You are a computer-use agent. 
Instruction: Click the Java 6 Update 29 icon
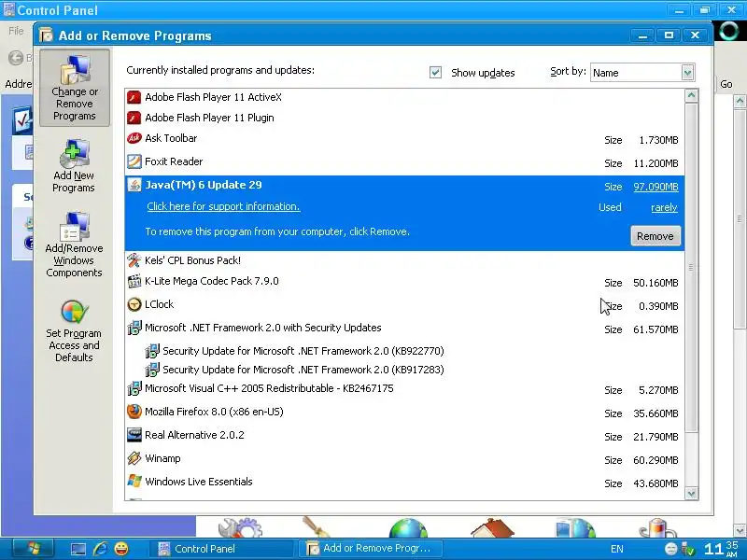point(134,185)
